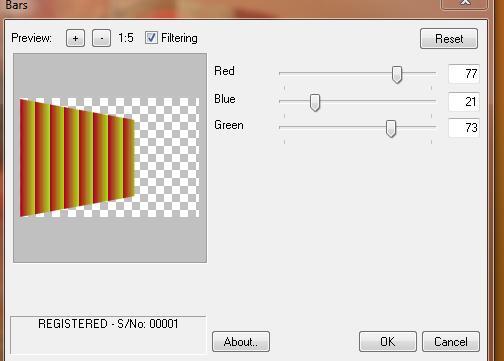
Task: Click the Red slider track's far right end
Action: click(x=434, y=73)
